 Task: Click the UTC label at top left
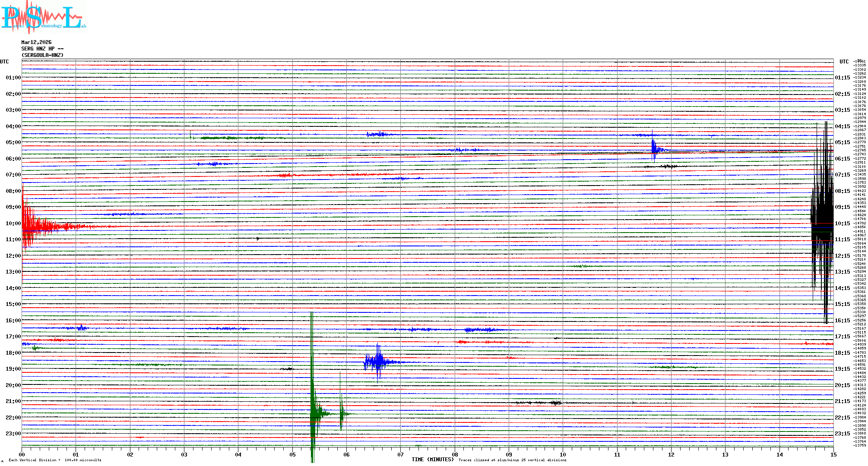pyautogui.click(x=4, y=62)
